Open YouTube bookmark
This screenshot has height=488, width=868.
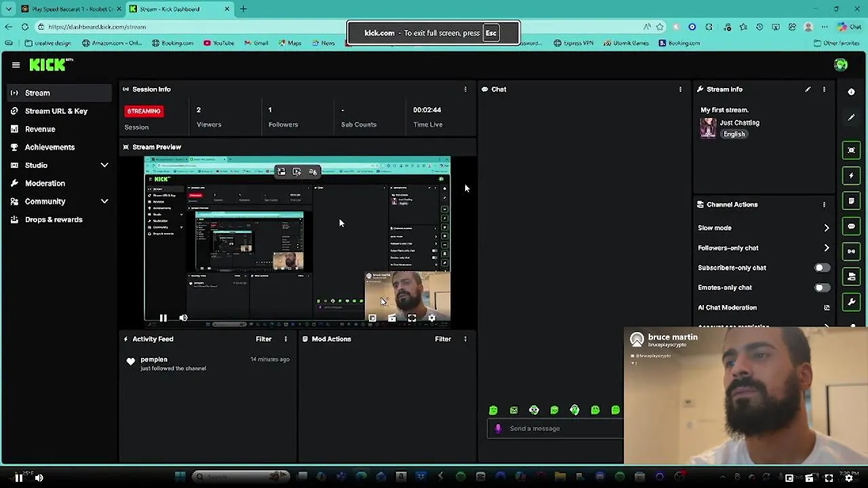(x=219, y=43)
